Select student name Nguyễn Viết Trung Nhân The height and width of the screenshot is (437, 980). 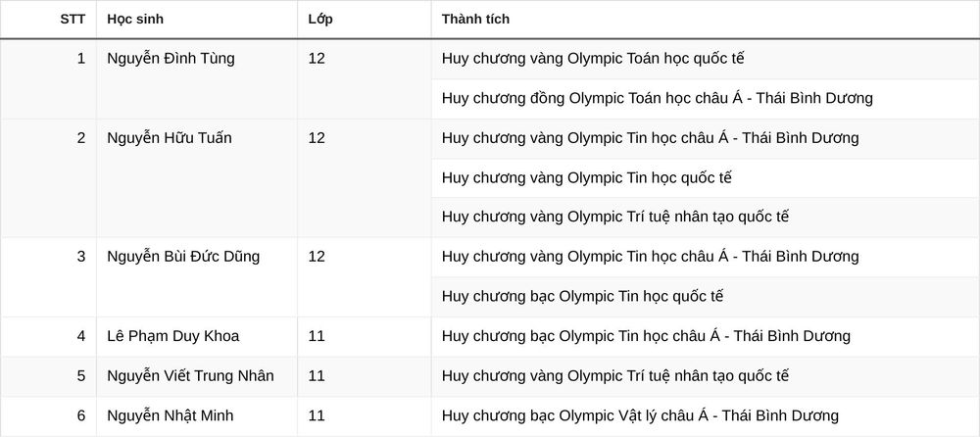190,375
